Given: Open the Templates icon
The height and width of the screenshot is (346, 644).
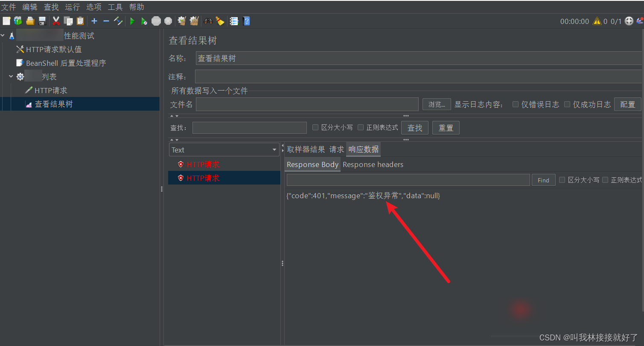Looking at the screenshot, I should click(17, 21).
